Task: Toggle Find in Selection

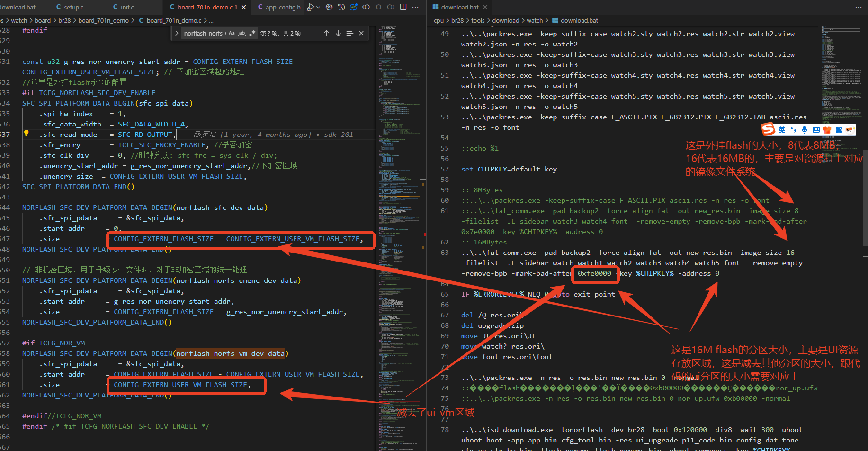Action: click(x=349, y=33)
